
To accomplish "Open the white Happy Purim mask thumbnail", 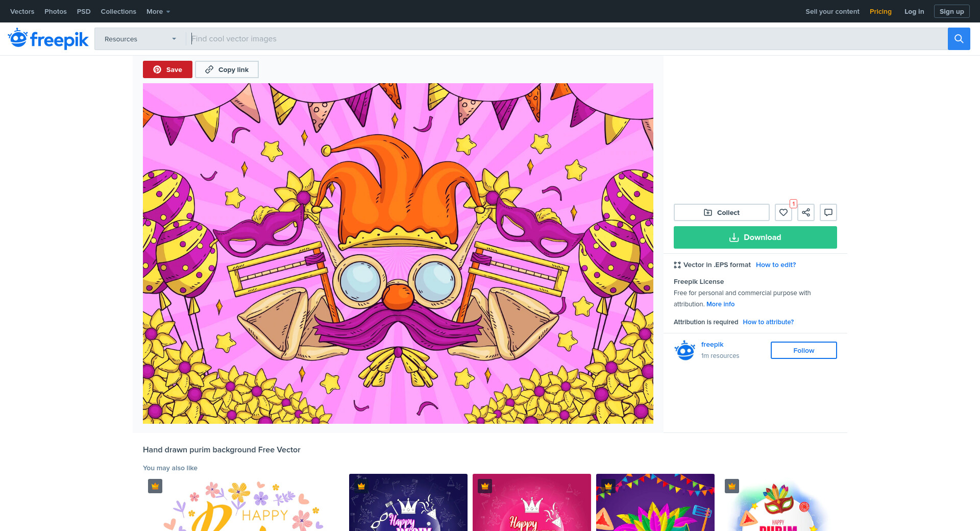I will tap(778, 502).
